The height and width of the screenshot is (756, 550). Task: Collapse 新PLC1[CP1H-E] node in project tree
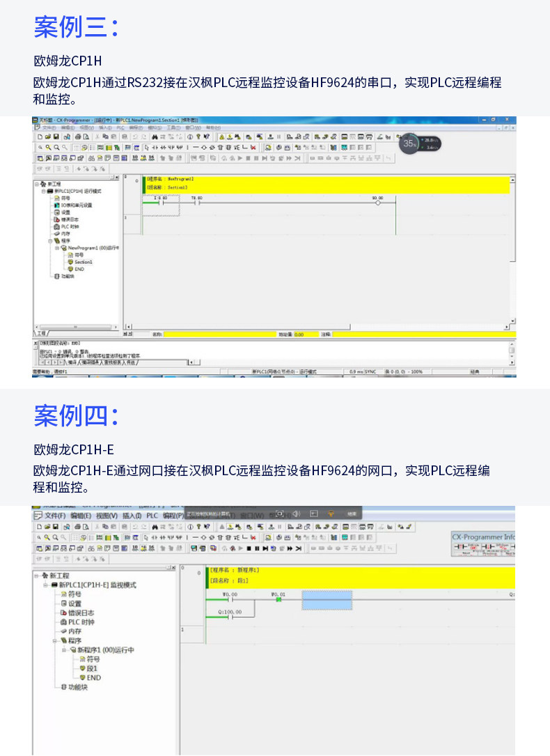click(46, 585)
